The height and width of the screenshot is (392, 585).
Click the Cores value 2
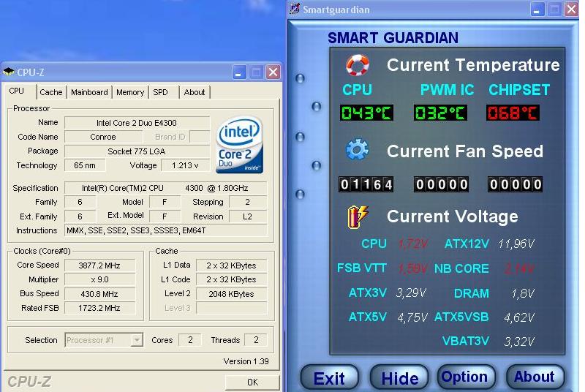(x=190, y=340)
